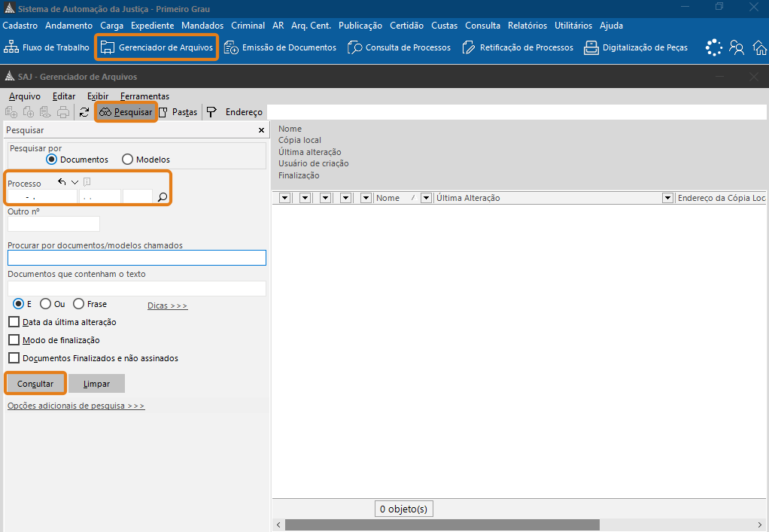Open Consulta de Processos
Viewport: 769px width, 532px height.
399,47
